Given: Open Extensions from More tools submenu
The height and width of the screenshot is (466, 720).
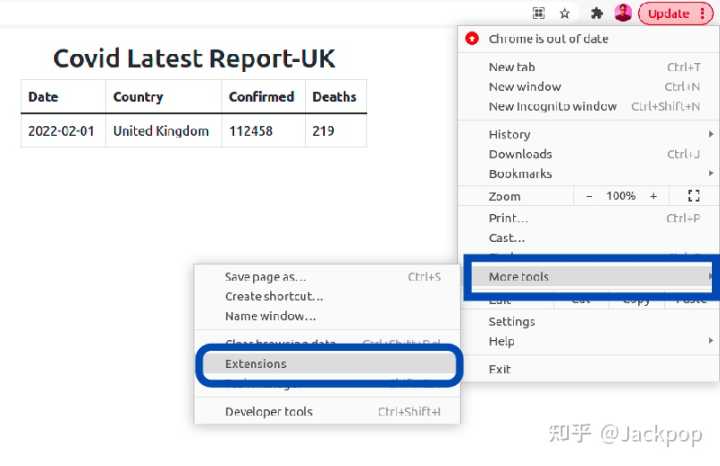Looking at the screenshot, I should [x=329, y=364].
